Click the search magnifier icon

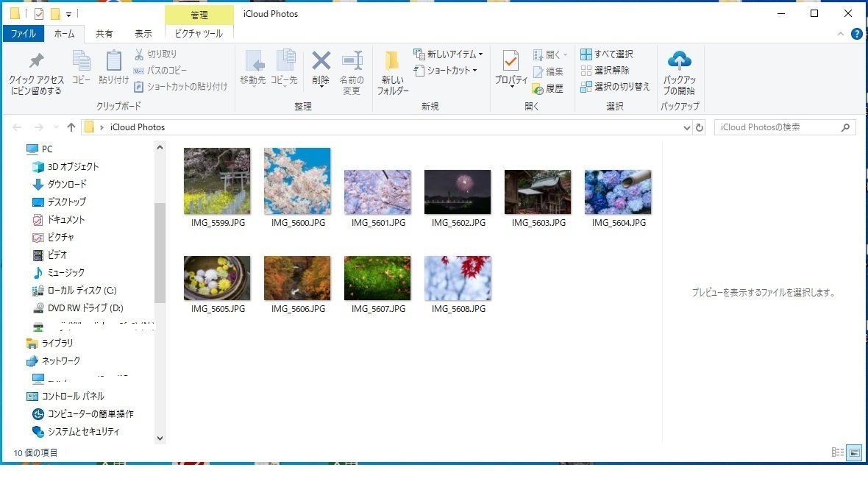point(845,127)
